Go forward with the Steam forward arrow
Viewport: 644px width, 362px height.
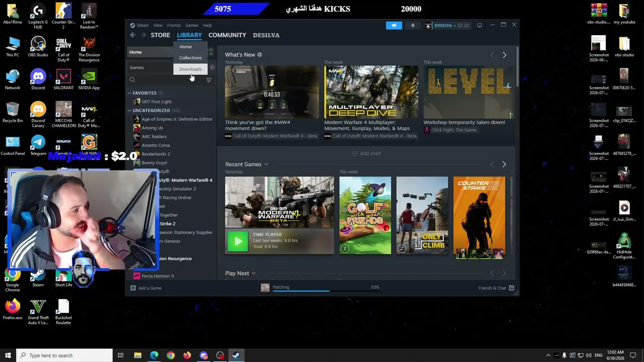click(x=143, y=35)
